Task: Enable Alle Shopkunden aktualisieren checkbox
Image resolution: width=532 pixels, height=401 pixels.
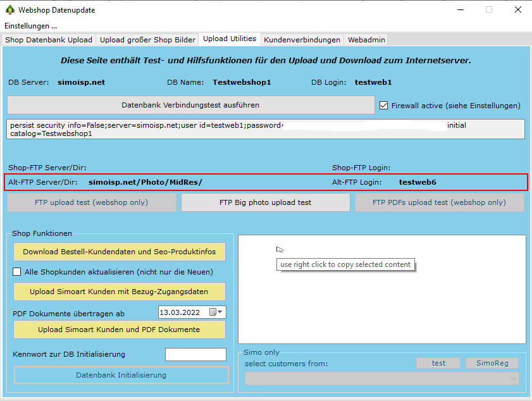Action: click(17, 272)
